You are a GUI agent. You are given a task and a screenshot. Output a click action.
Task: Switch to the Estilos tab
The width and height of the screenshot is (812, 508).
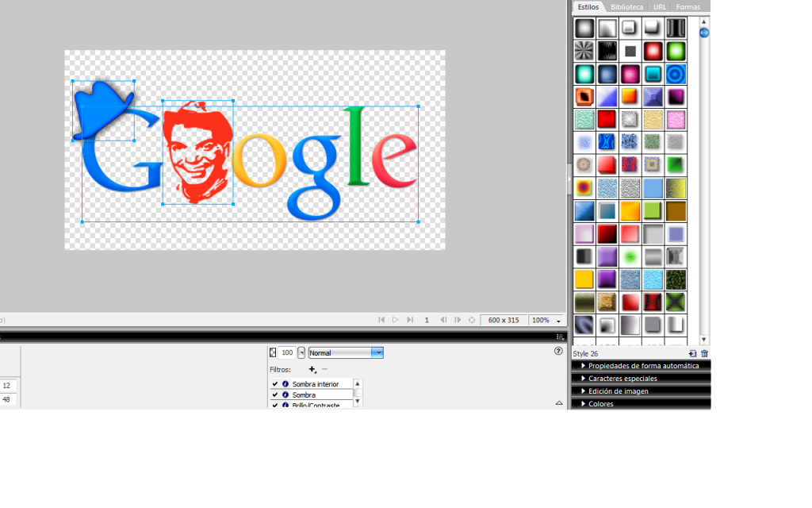point(588,7)
